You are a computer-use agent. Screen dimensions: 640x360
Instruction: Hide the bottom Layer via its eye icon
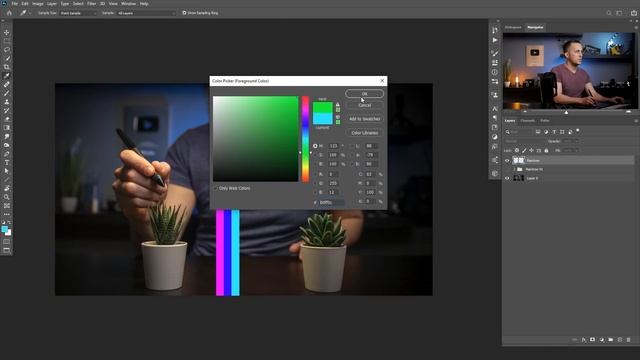point(507,178)
